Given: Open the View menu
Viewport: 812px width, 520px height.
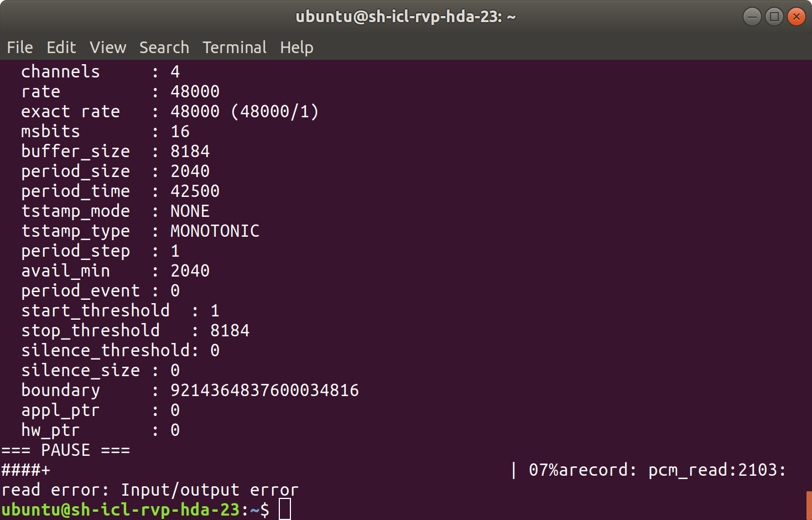Looking at the screenshot, I should click(108, 48).
